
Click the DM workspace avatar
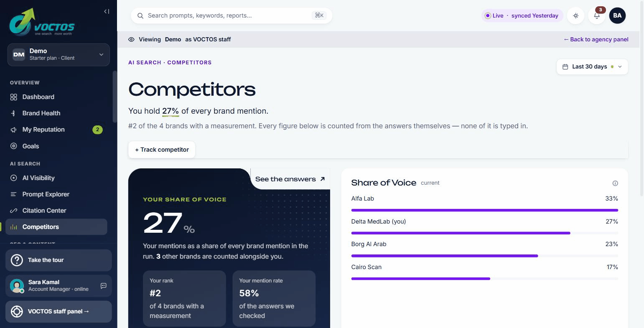tap(19, 54)
